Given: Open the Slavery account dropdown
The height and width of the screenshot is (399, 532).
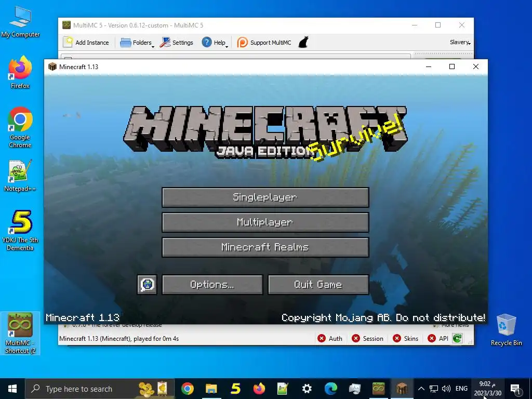Looking at the screenshot, I should (460, 43).
